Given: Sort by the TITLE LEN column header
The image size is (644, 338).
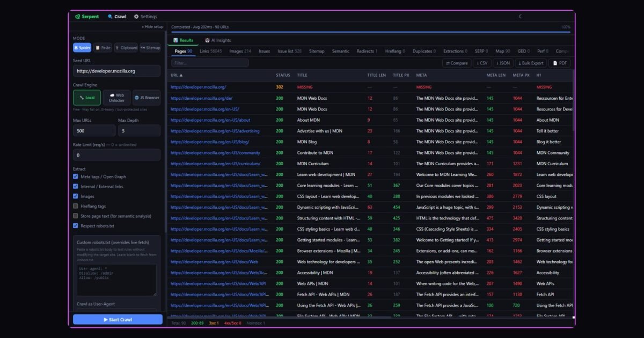Looking at the screenshot, I should [x=376, y=75].
